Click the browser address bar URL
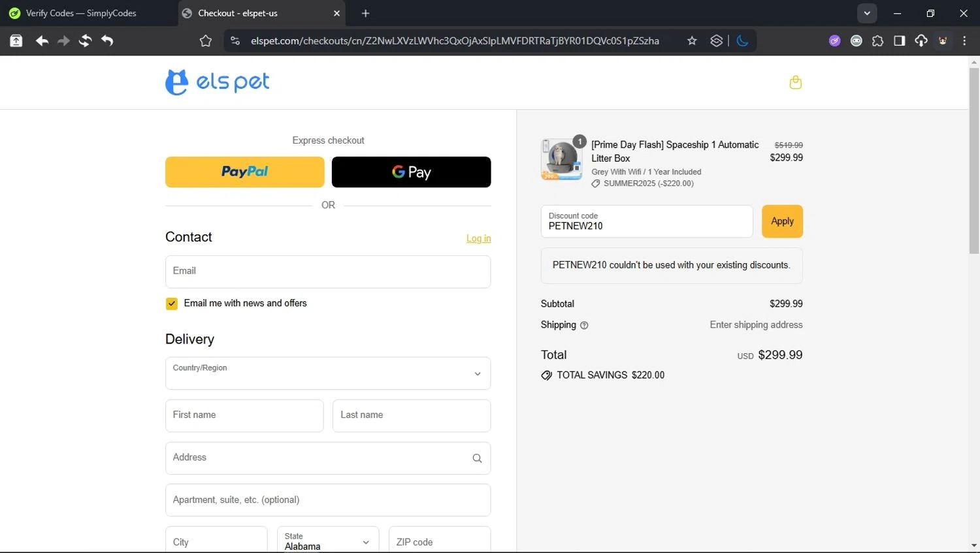 point(455,41)
